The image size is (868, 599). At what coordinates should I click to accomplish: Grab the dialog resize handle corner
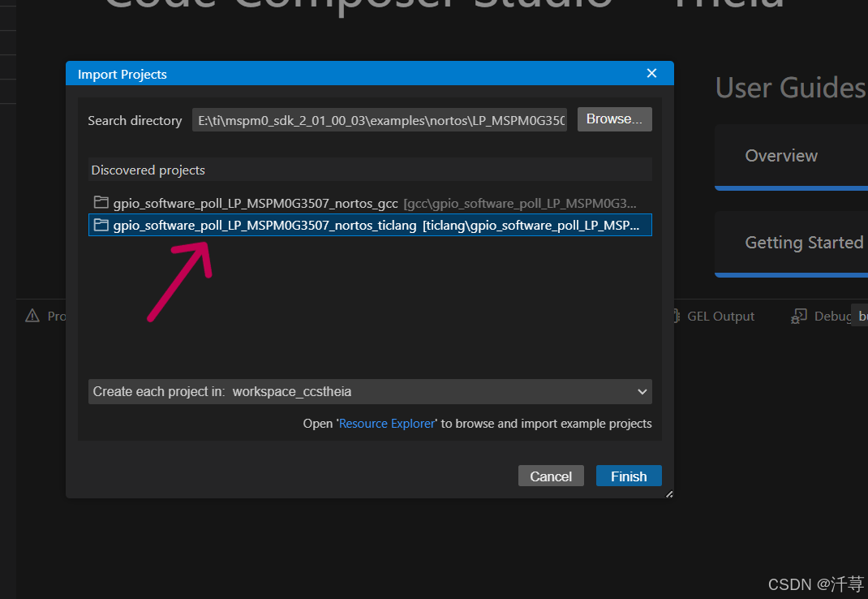669,493
